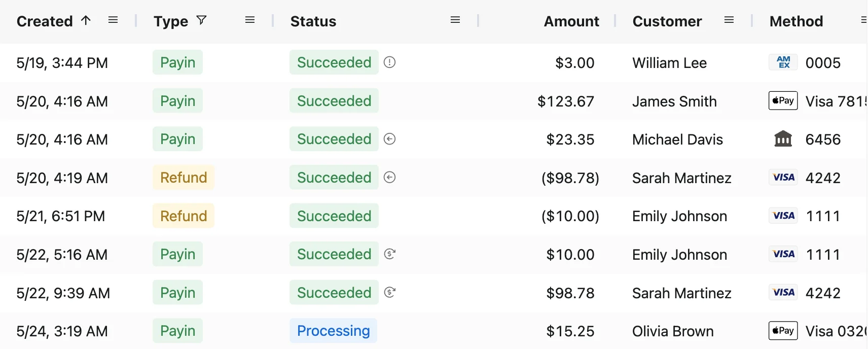The width and height of the screenshot is (868, 349).
Task: Click the bank account icon for 6456
Action: 783,139
